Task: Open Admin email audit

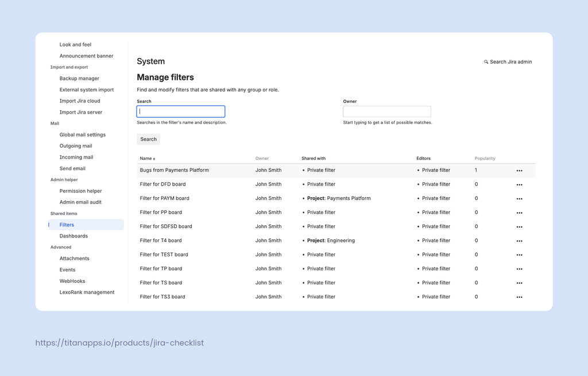Action: click(80, 202)
